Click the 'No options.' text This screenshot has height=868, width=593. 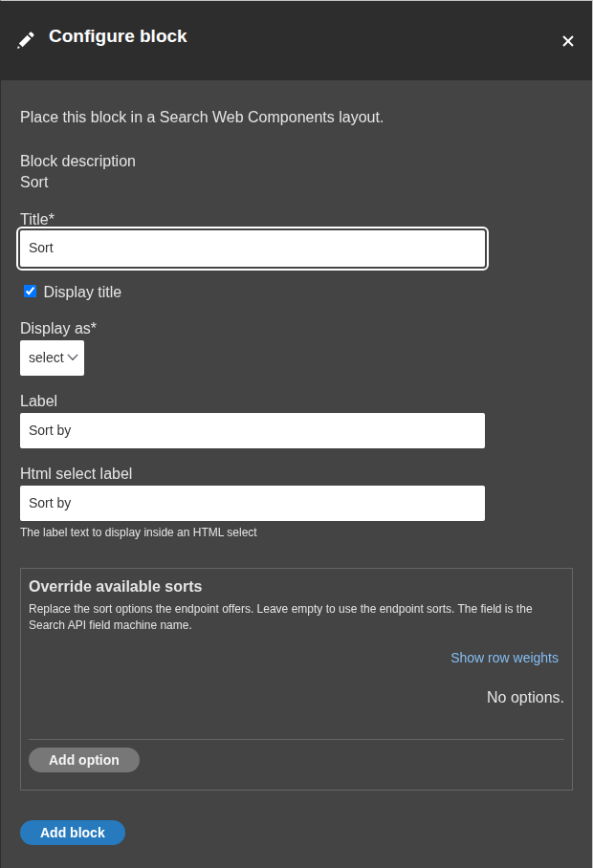tap(525, 697)
